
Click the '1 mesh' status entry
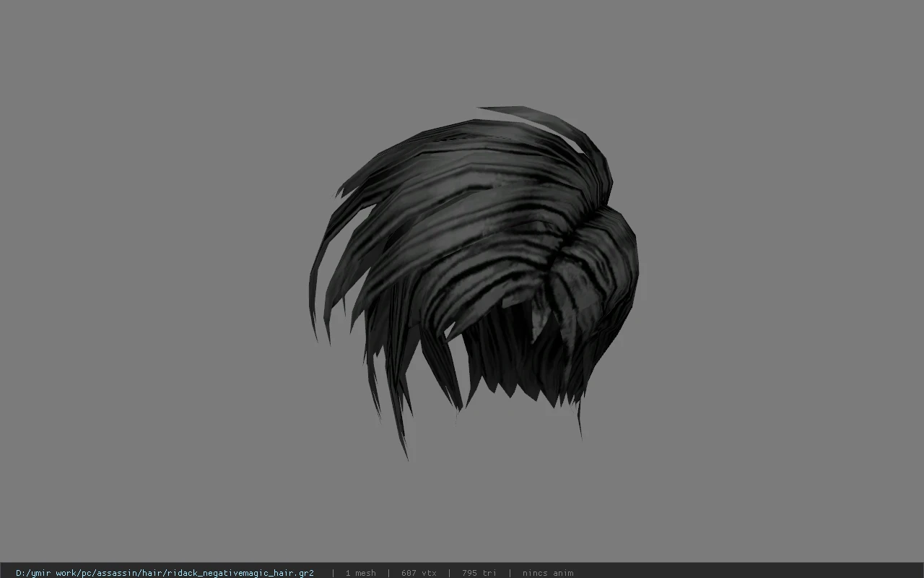(x=360, y=573)
